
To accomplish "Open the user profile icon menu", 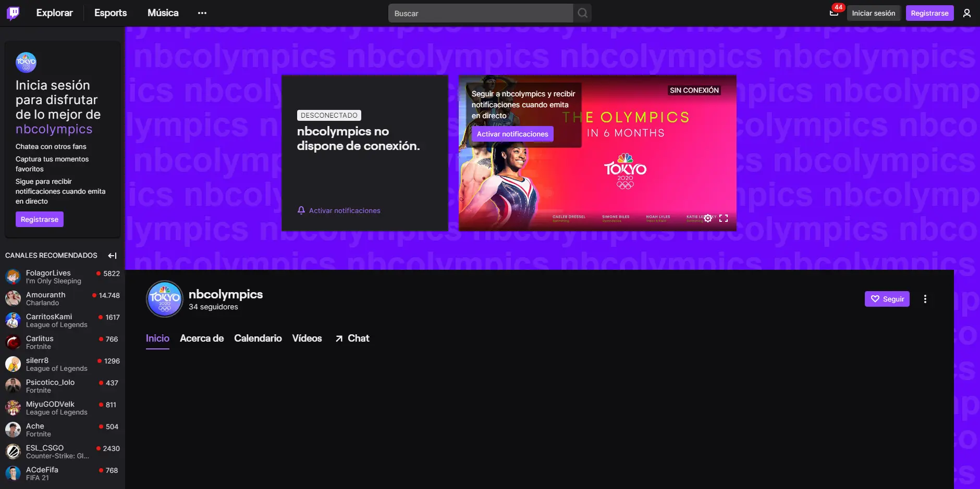I will (x=967, y=13).
